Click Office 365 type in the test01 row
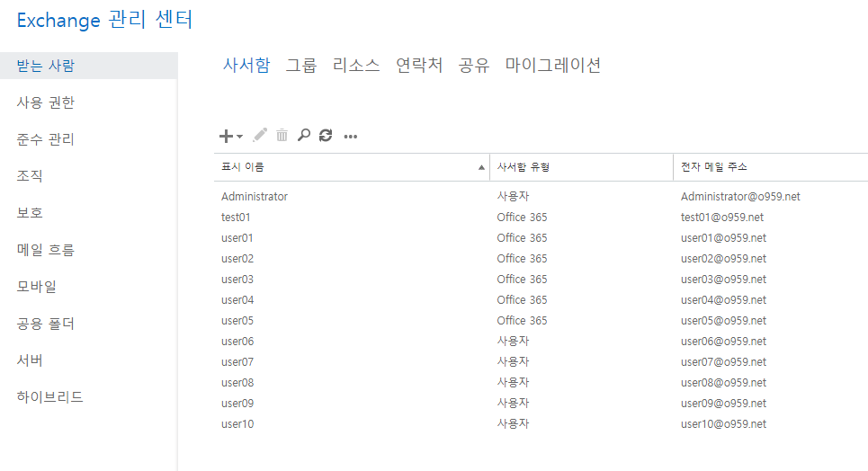Screen dimensions: 868x471 pyautogui.click(x=522, y=217)
